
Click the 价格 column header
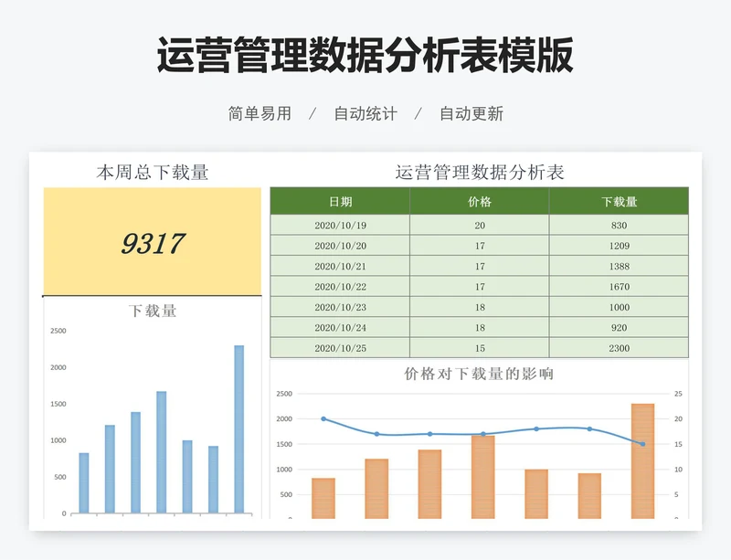[479, 201]
